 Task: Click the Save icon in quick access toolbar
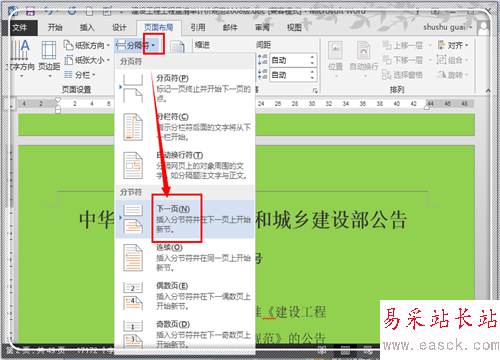pyautogui.click(x=30, y=11)
